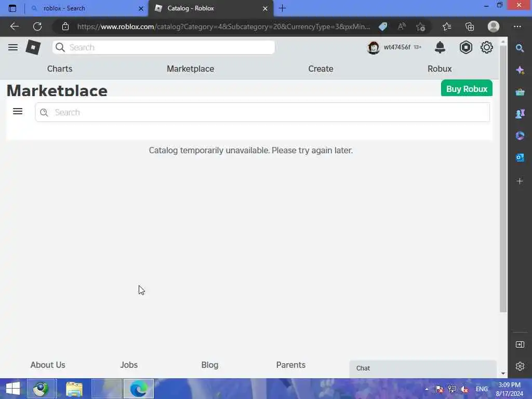Open the Robux navigation item

coord(440,69)
